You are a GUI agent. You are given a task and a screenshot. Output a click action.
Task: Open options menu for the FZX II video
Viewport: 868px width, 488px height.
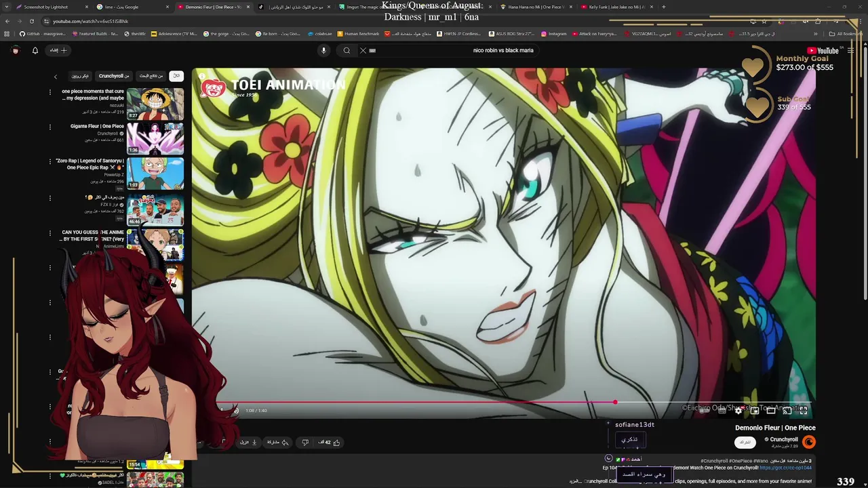coord(50,198)
